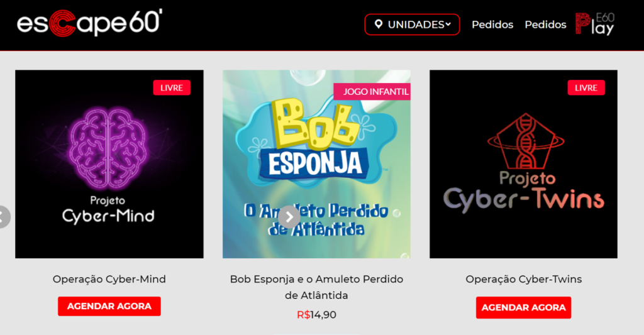Click AGENDAR AGORA under Operação Cyber-Mind
The width and height of the screenshot is (644, 335).
coord(109,306)
